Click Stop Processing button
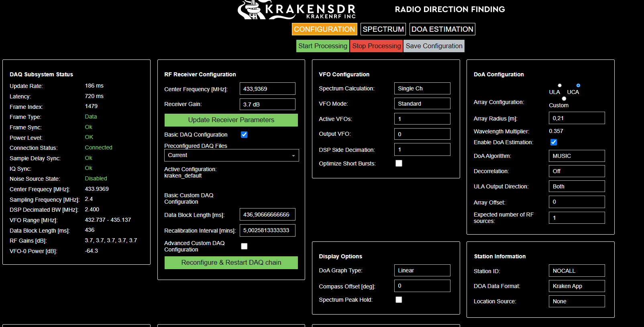The width and height of the screenshot is (644, 327). [377, 46]
